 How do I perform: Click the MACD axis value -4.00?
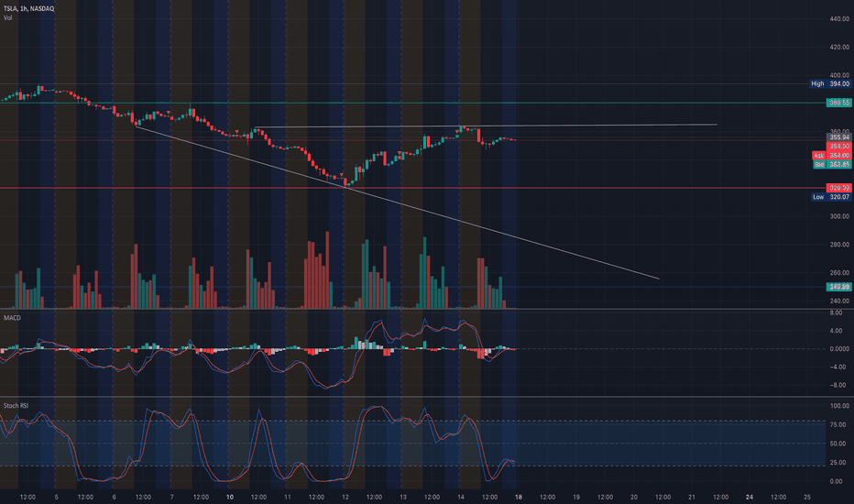(x=838, y=367)
